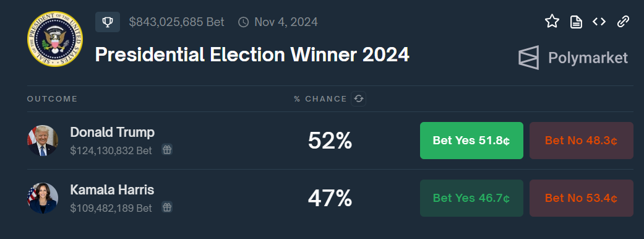Toggle the % chance refresh icon
Screen dimensions: 644x239
tap(359, 98)
